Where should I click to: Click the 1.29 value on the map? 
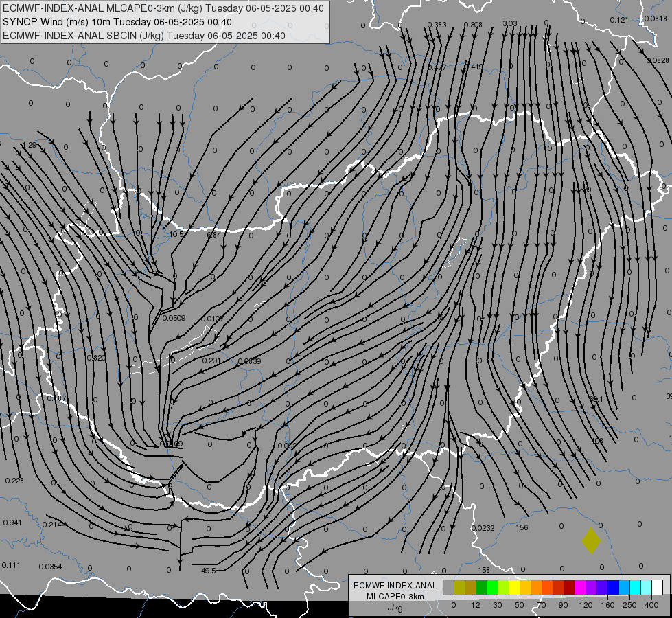coord(30,146)
